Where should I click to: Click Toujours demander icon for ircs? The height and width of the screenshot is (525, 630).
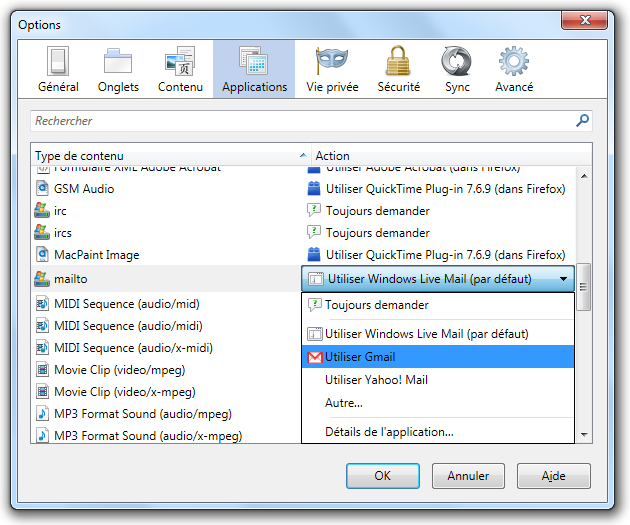point(314,232)
